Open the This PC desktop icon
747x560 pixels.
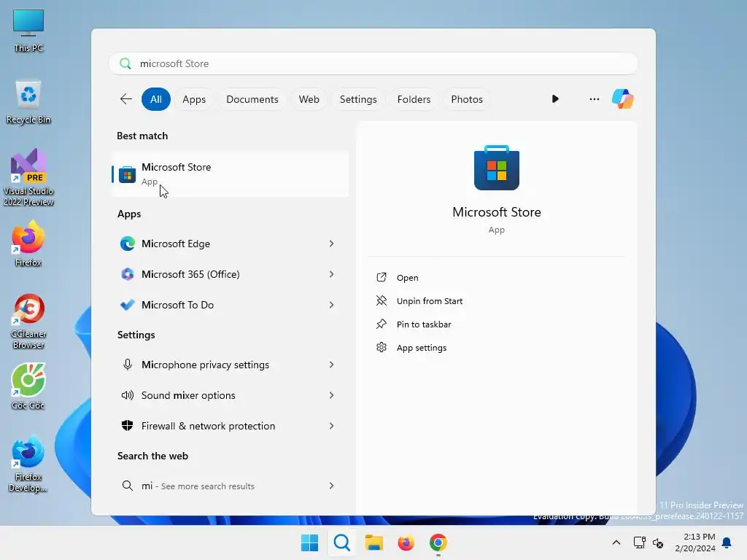pos(28,31)
